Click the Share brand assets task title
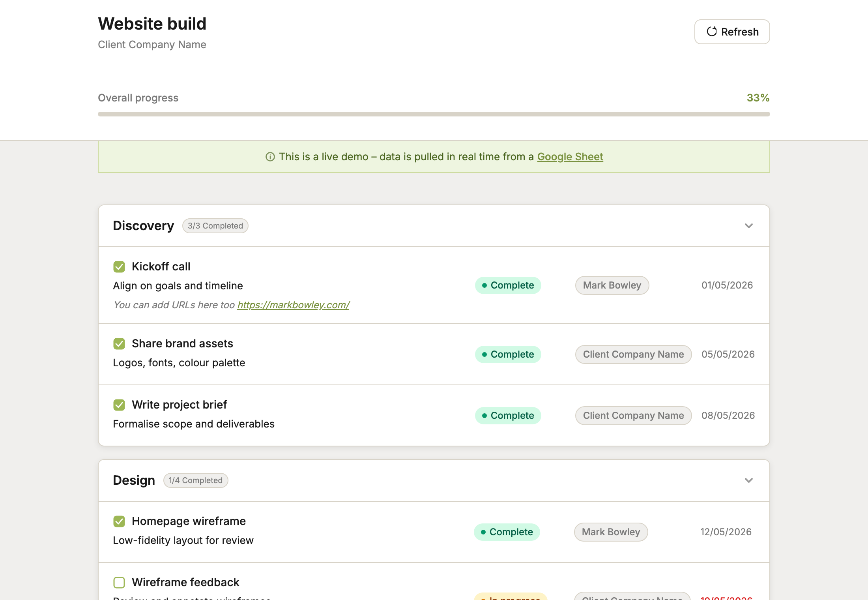The height and width of the screenshot is (600, 868). point(182,344)
